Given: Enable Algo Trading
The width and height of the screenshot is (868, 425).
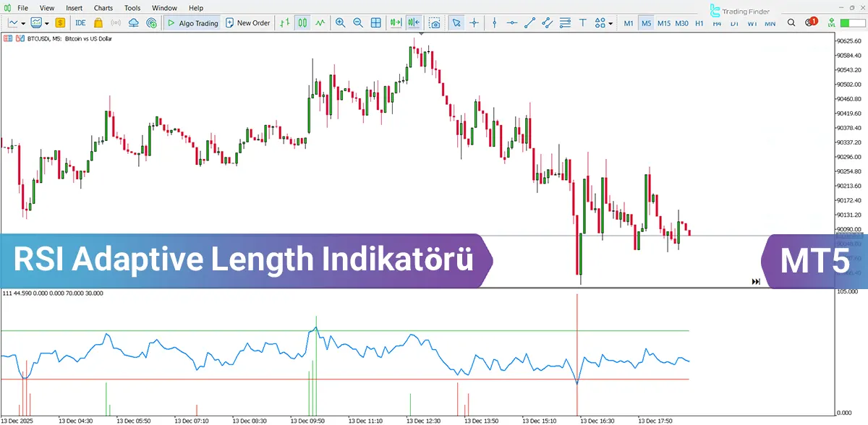Looking at the screenshot, I should (x=190, y=22).
